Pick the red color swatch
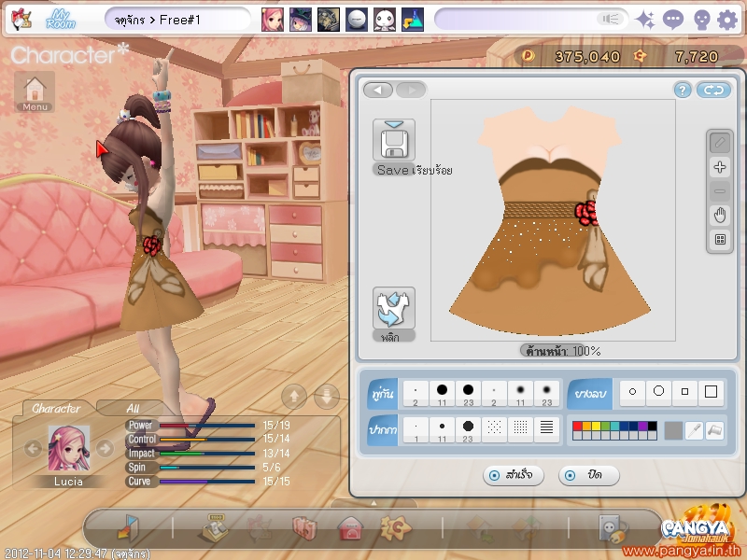Screen dimensions: 747x560 [577, 427]
